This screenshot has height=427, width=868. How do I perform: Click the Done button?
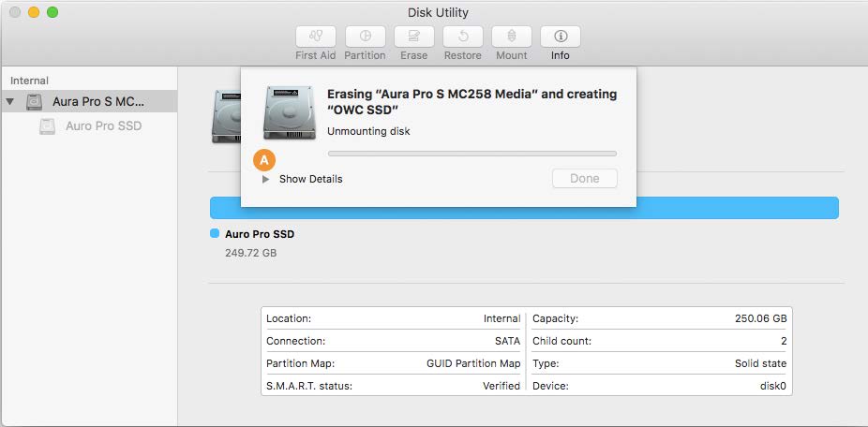point(585,179)
